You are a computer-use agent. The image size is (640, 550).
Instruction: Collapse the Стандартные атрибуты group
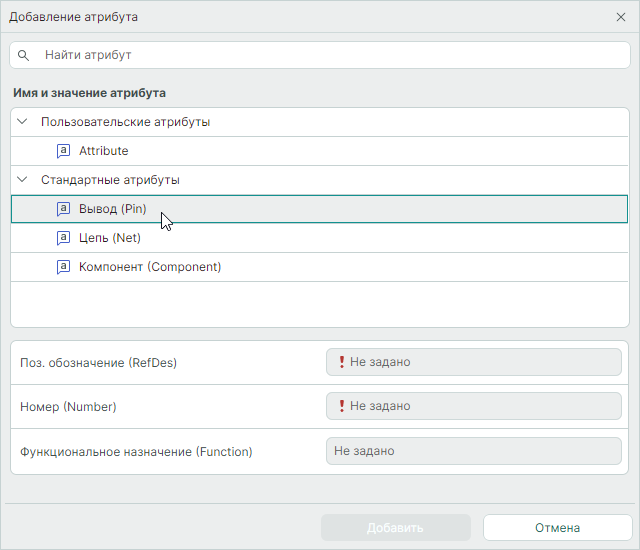pos(23,180)
